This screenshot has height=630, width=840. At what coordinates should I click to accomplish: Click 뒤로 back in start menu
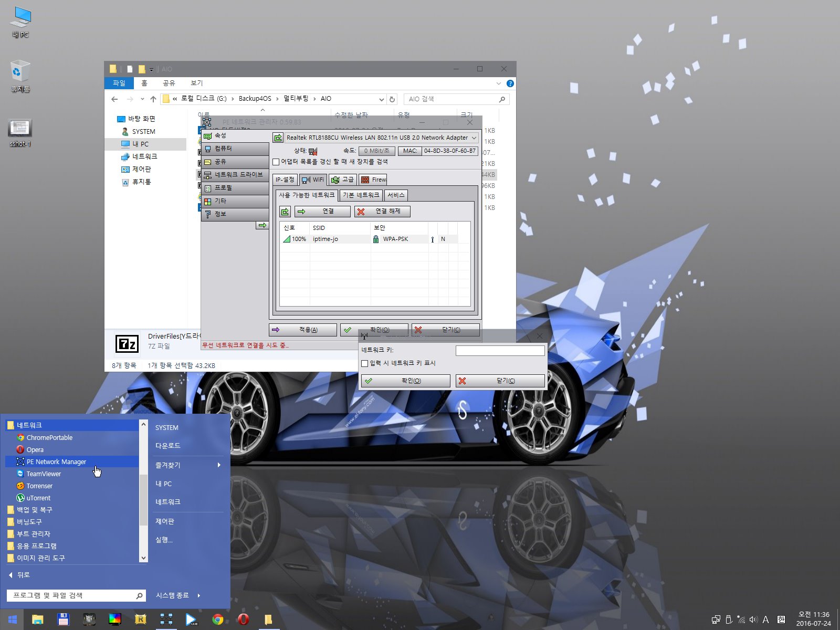(x=19, y=575)
